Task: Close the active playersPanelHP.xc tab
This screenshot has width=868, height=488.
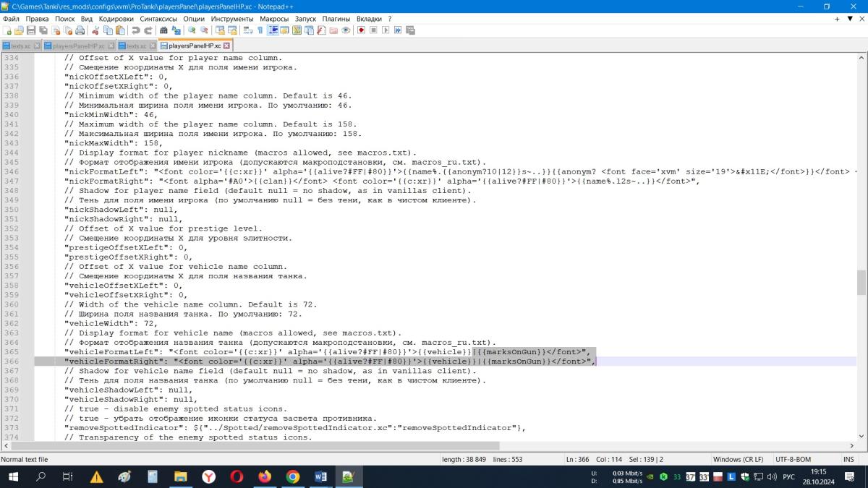Action: click(226, 46)
